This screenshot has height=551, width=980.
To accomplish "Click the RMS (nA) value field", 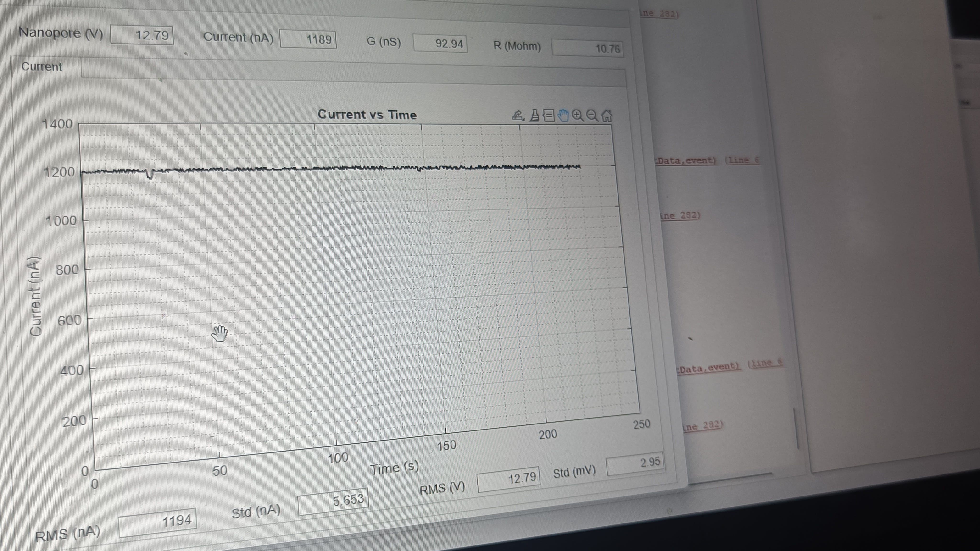I will [x=157, y=523].
